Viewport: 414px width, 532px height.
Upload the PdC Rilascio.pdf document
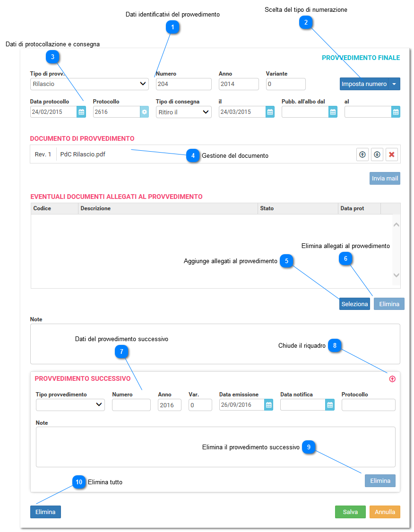[362, 154]
